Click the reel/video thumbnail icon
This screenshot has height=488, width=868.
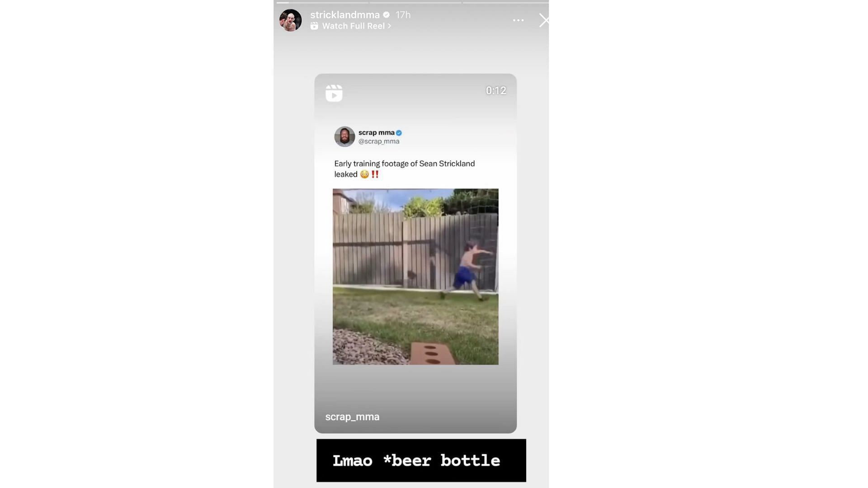click(334, 92)
